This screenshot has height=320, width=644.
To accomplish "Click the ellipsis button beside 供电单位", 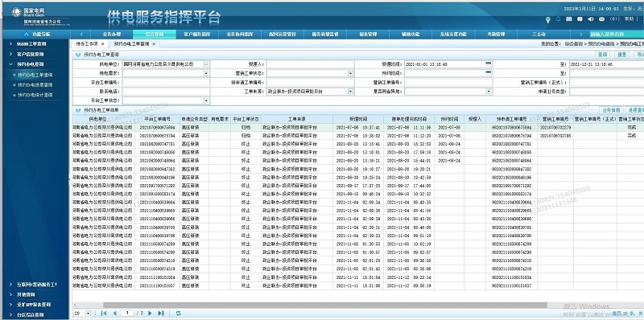I will (206, 64).
